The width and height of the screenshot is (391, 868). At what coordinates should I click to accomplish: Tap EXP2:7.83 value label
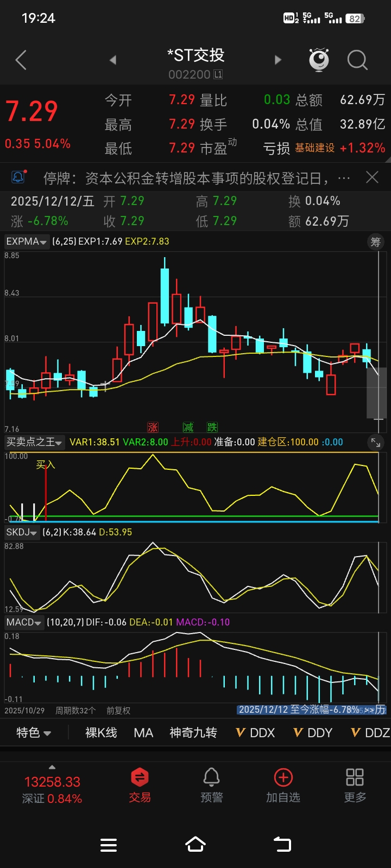[x=147, y=241]
